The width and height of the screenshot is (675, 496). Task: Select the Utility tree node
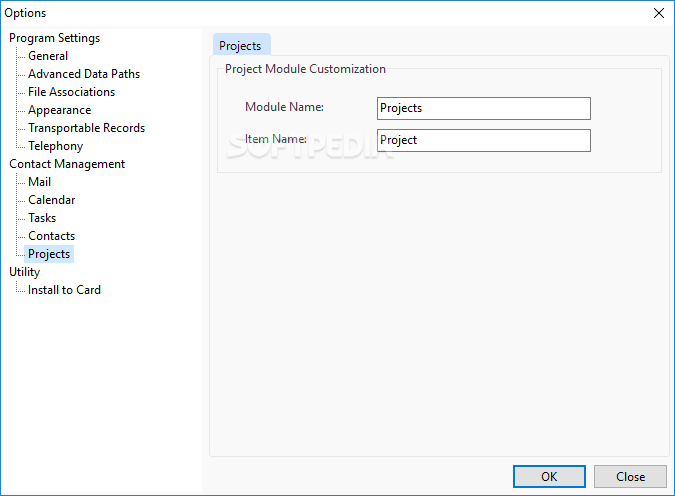(x=25, y=272)
